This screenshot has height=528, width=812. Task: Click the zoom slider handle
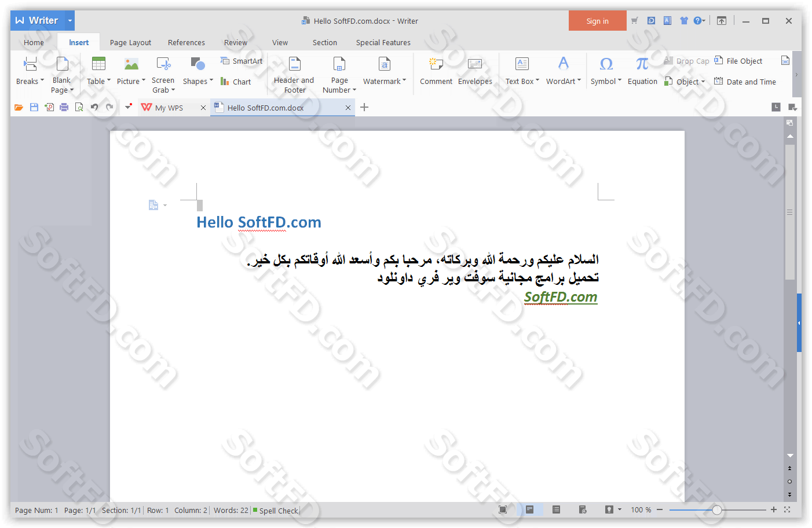717,510
